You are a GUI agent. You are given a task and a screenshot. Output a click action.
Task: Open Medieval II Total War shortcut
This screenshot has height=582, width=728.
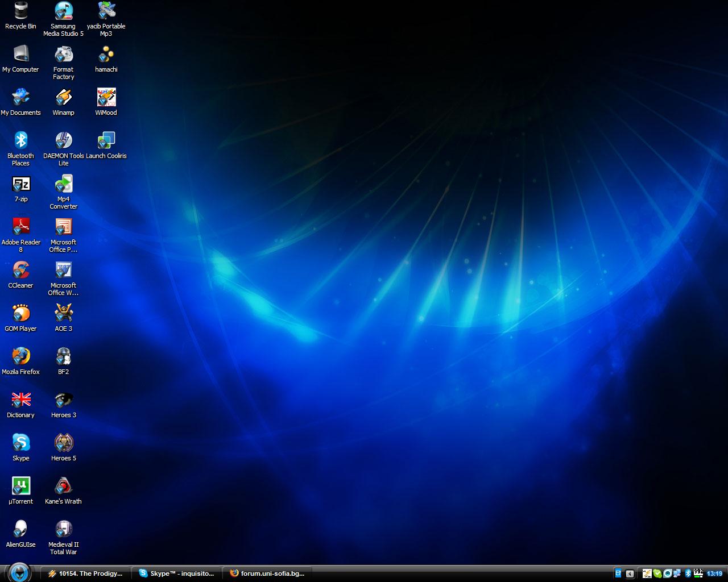click(63, 530)
